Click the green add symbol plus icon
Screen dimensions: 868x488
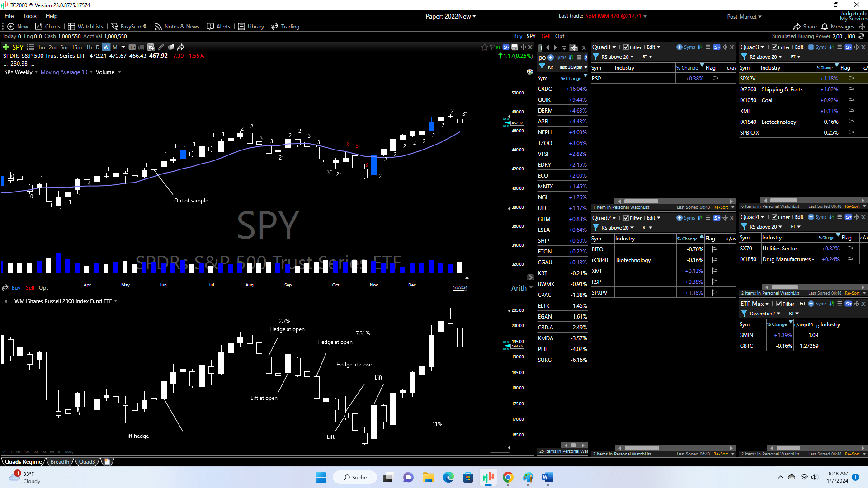click(x=6, y=47)
